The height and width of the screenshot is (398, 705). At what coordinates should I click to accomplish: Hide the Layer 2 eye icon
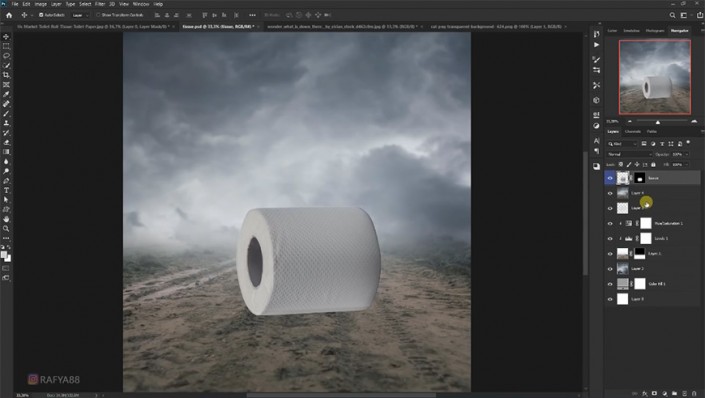(610, 269)
